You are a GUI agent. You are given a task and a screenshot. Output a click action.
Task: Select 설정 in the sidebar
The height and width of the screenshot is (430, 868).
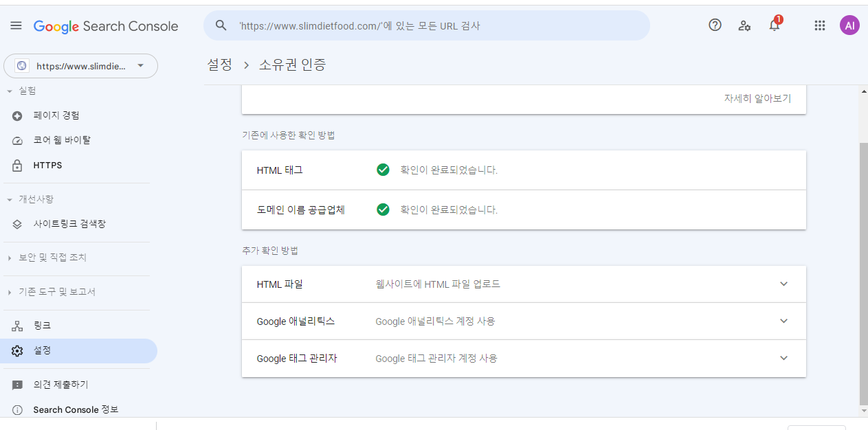tap(79, 350)
